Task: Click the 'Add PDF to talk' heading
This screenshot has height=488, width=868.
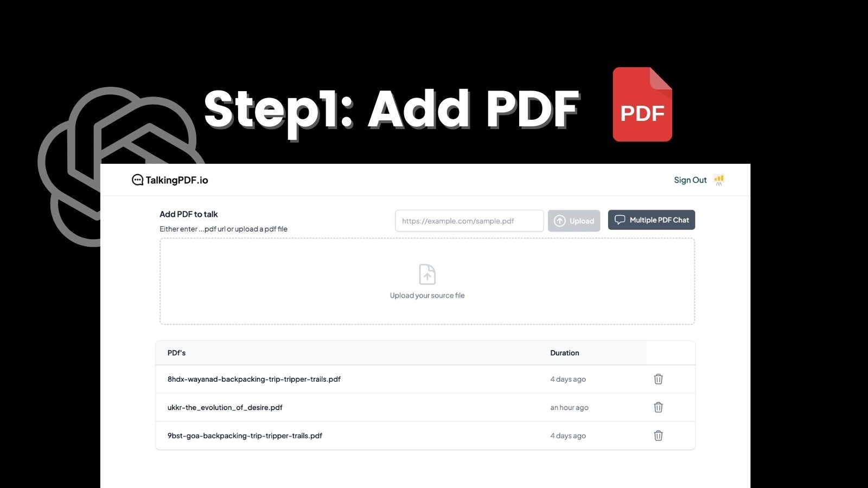Action: 189,214
